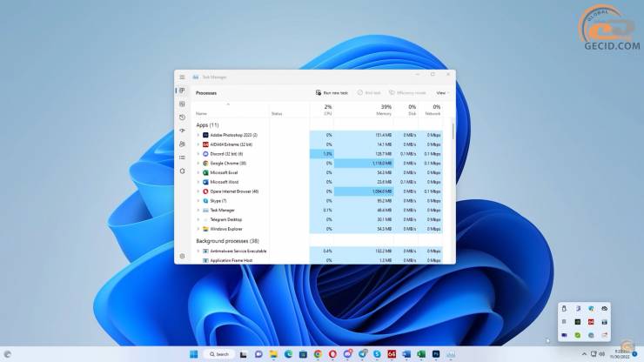644x362 pixels.
Task: Switch to Google Chrome on the taskbar
Action: coord(318,354)
